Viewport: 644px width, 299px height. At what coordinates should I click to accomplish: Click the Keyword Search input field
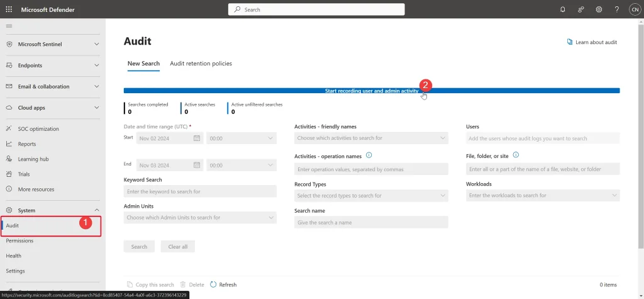[200, 191]
